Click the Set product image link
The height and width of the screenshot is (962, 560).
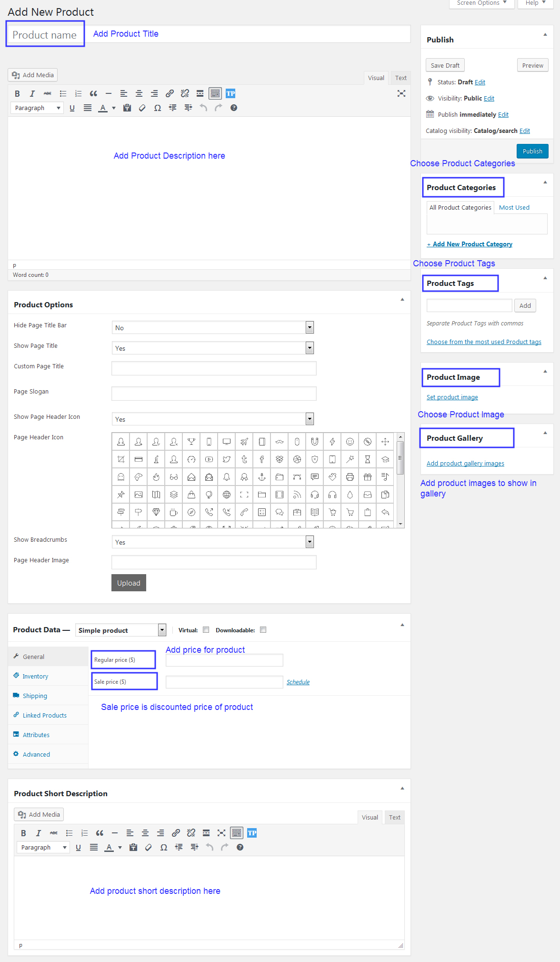coord(452,397)
